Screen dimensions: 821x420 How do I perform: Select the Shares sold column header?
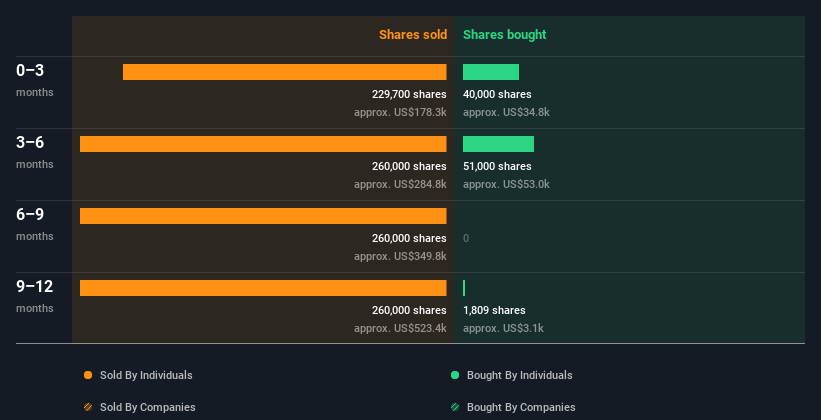click(412, 35)
